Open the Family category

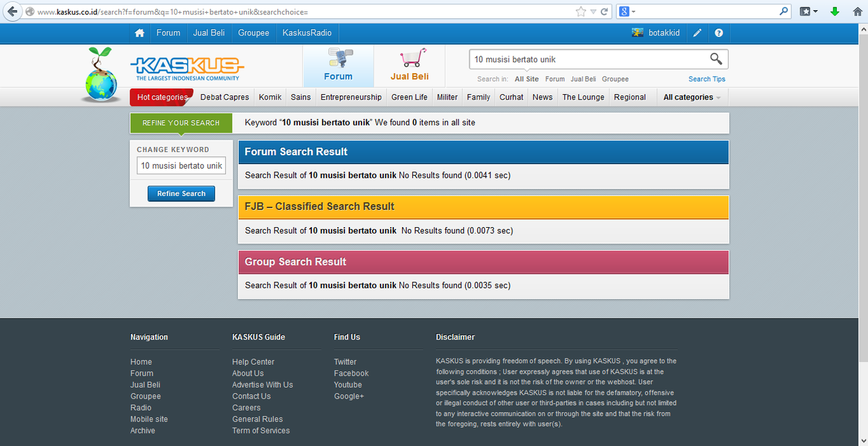[478, 98]
